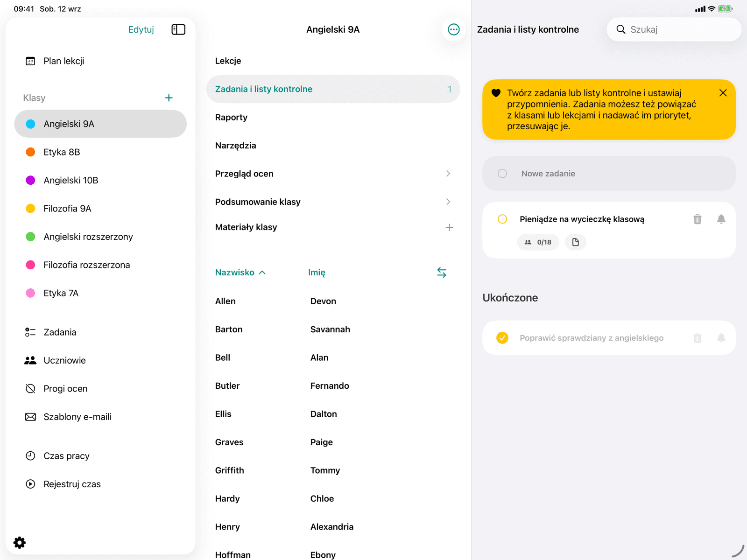Mark Pieniądze na wycieczkę klasową as done

click(x=502, y=219)
